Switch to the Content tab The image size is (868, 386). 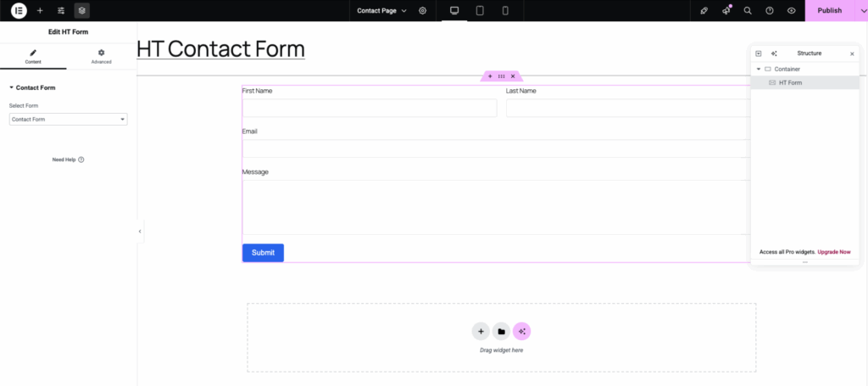33,57
